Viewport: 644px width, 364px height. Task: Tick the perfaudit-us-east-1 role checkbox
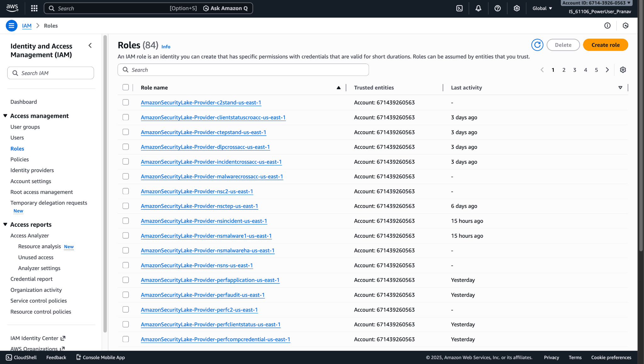(x=126, y=295)
